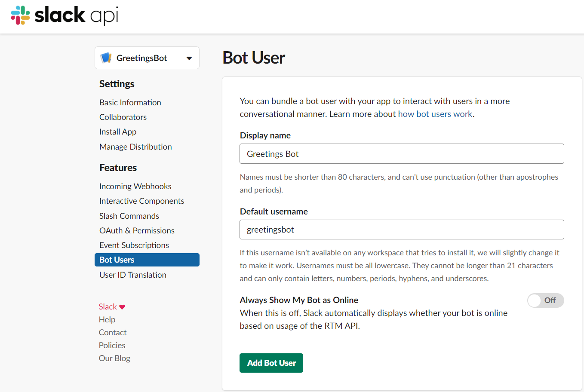Visit the Policies link
The height and width of the screenshot is (392, 584).
coord(112,345)
